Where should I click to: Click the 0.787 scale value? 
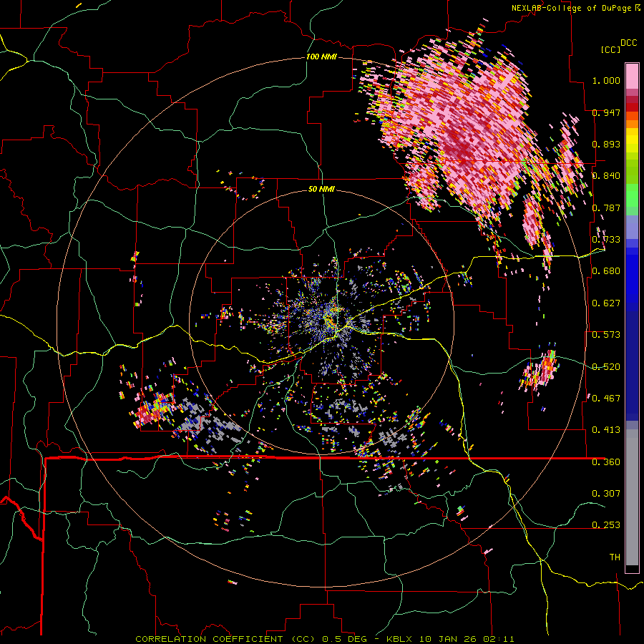coord(606,208)
